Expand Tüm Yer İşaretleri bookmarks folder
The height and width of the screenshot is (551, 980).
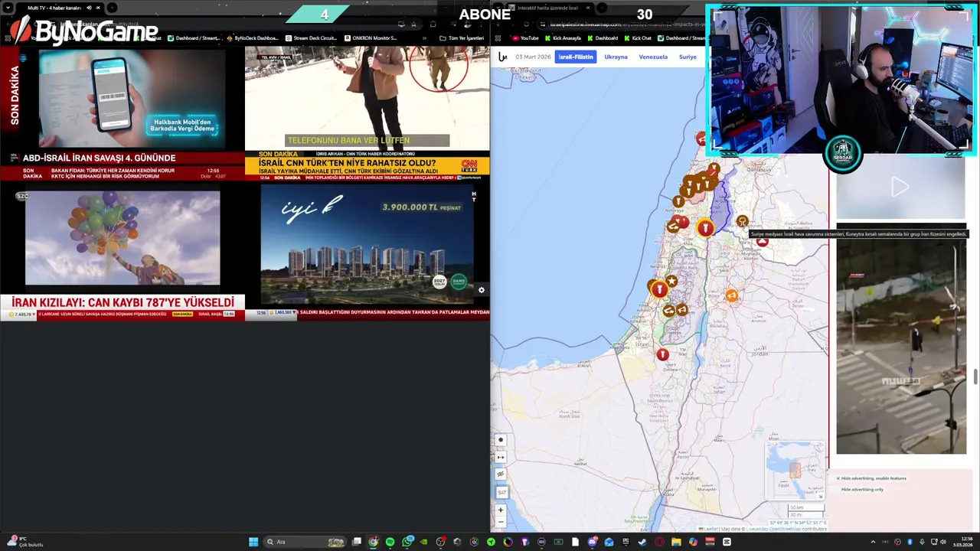(x=462, y=38)
